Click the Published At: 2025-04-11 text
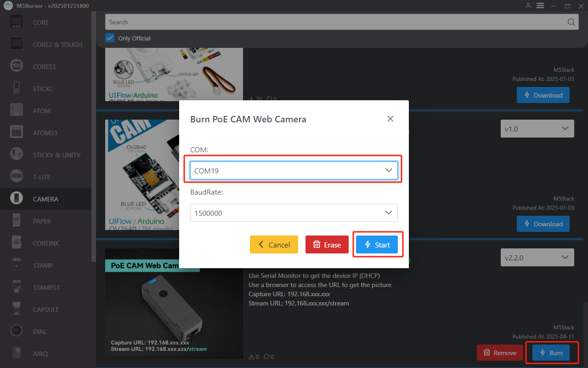Image resolution: width=588 pixels, height=368 pixels. click(x=543, y=337)
